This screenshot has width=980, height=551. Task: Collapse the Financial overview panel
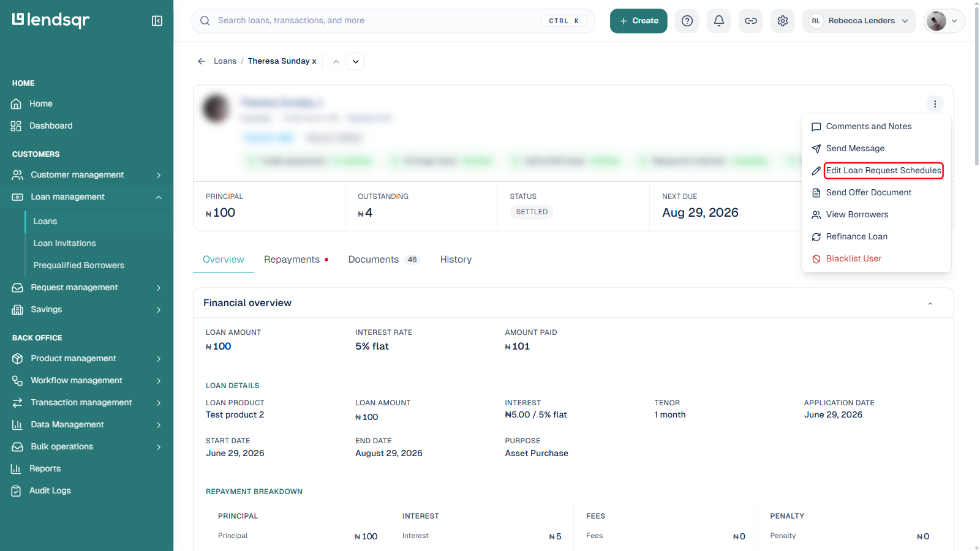pos(930,304)
